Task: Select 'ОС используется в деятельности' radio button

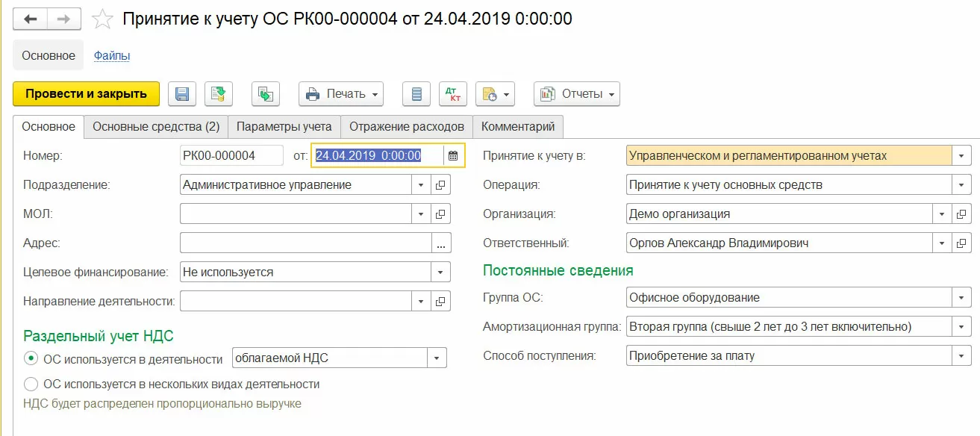Action: tap(31, 359)
